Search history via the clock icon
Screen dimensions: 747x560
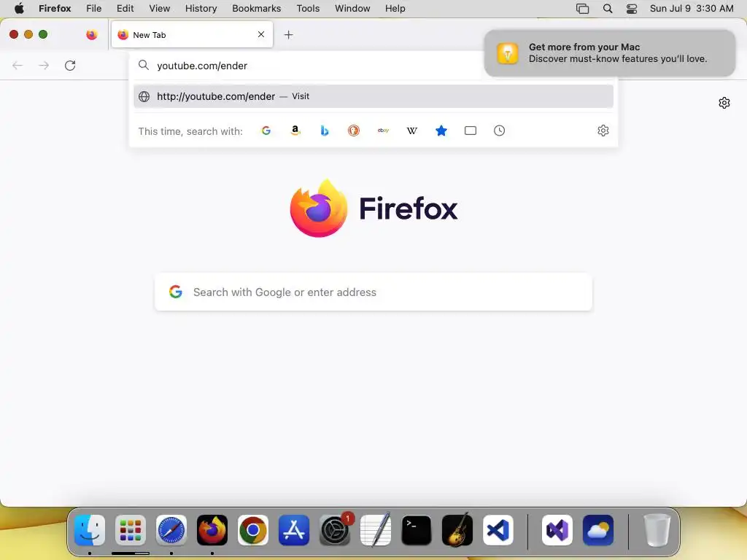click(x=499, y=131)
